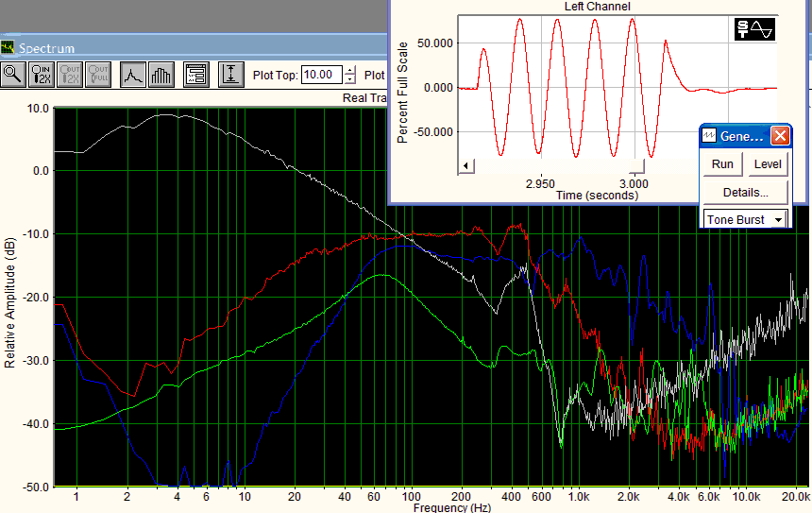Open the Tone Burst waveform dropdown
The image size is (812, 513).
(778, 220)
